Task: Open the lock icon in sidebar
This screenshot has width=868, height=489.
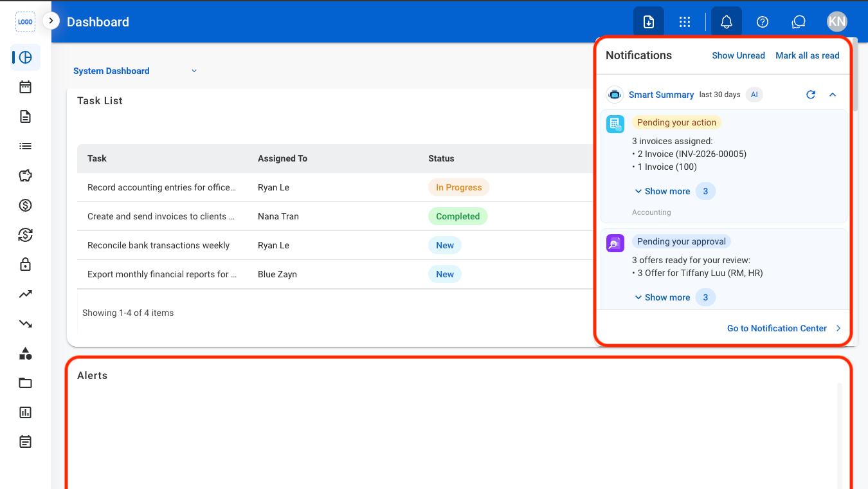Action: click(x=25, y=264)
